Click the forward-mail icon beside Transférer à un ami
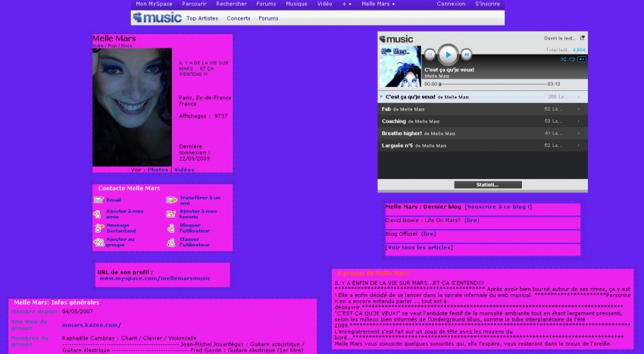This screenshot has width=644, height=354. coord(172,200)
